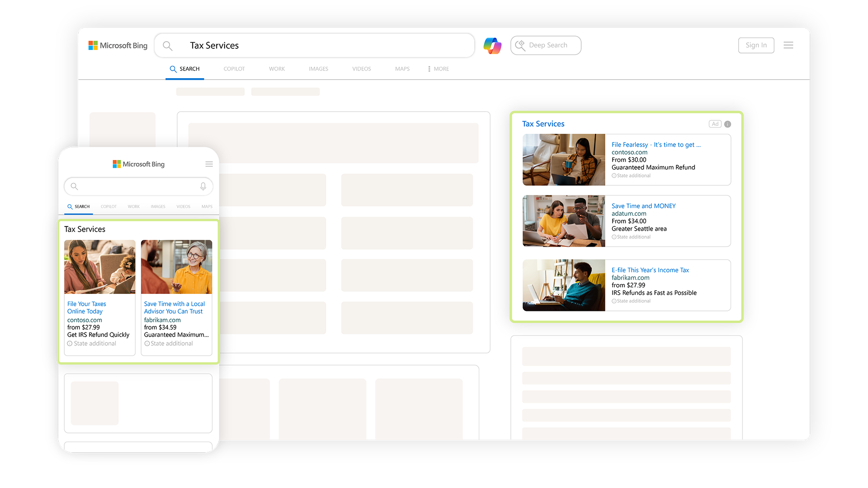Click the ad info icon beside Ad badge

[727, 124]
